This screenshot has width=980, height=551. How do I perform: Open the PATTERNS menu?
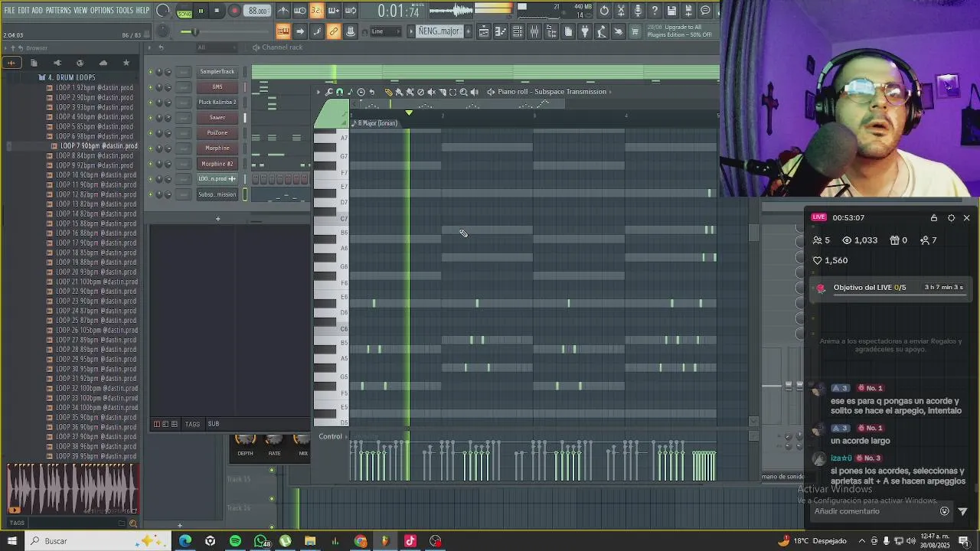pos(58,10)
